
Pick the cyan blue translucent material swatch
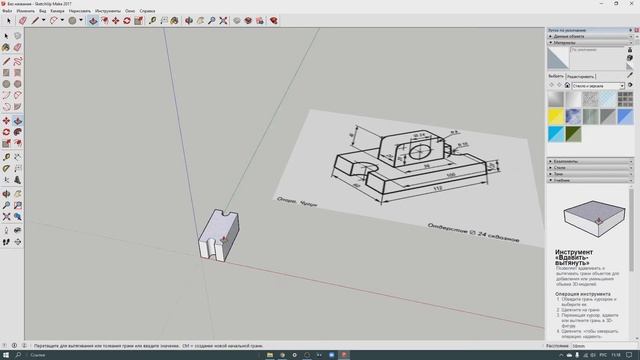[556, 134]
